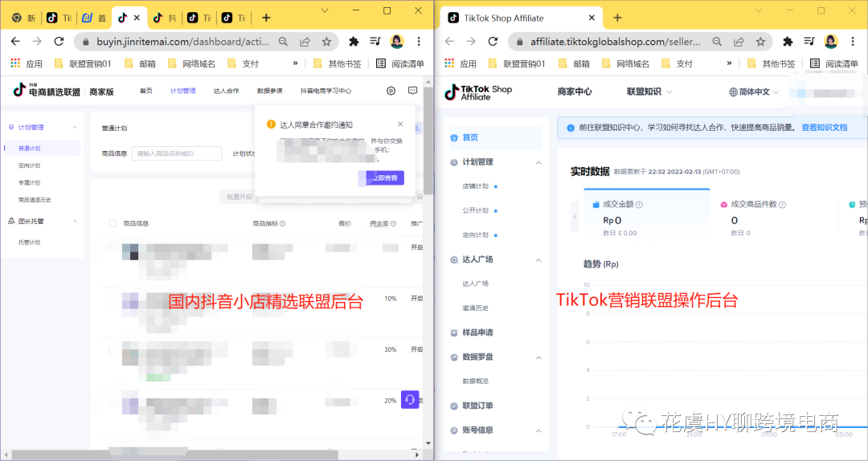Open the profile avatar in the left browser
The width and height of the screenshot is (868, 461).
[x=398, y=42]
